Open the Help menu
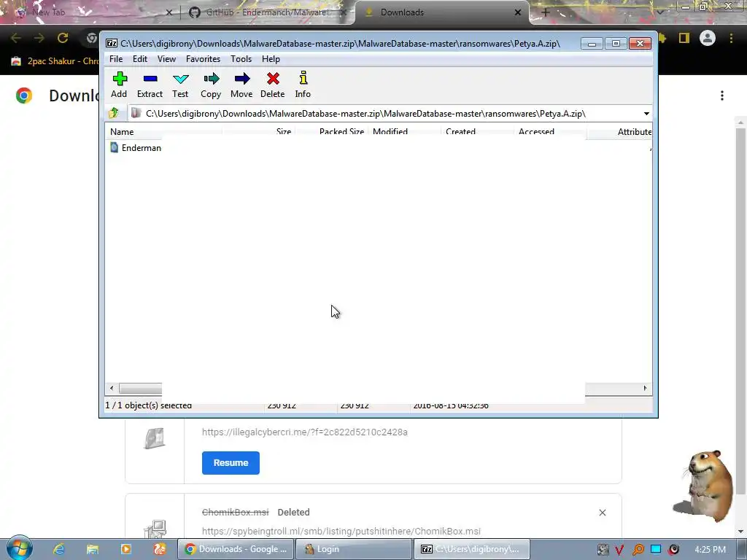The height and width of the screenshot is (560, 747). 271,59
